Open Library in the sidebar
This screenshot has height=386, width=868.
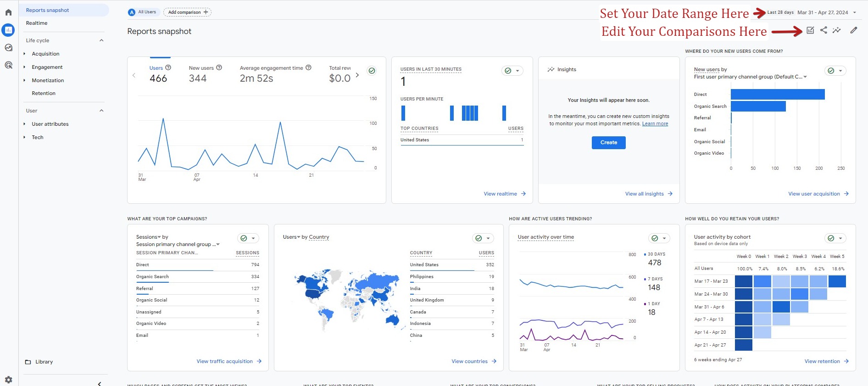point(44,362)
